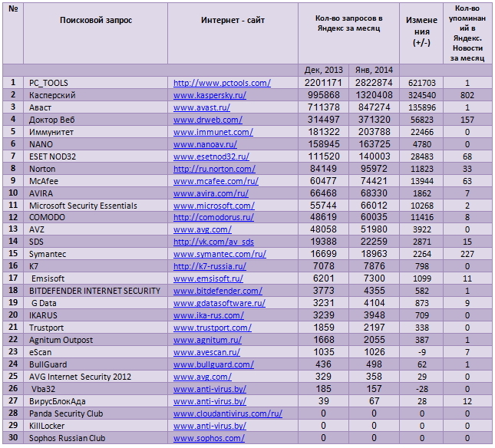Open the www.microsoft.com/ link

point(214,206)
